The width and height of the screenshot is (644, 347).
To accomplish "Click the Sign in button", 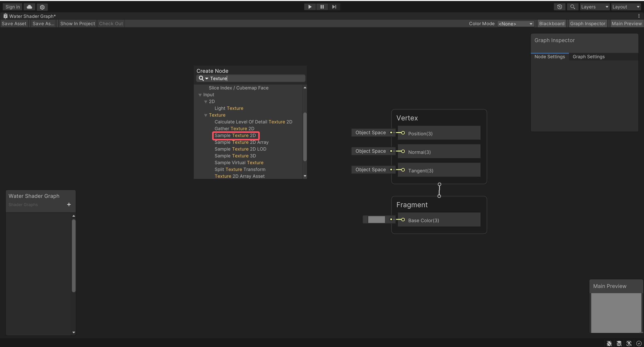I will click(13, 7).
